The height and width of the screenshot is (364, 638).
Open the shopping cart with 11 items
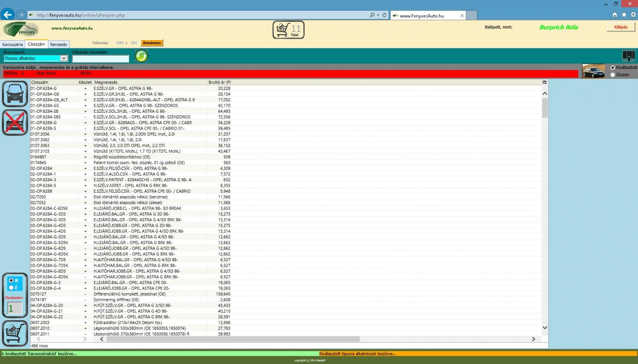(288, 30)
